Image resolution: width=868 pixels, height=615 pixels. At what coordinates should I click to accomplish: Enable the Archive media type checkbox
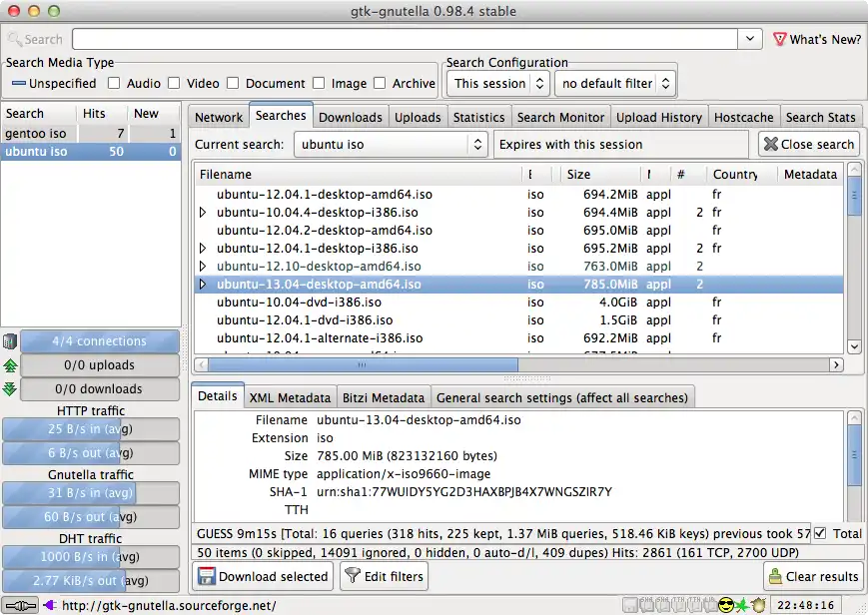point(380,83)
